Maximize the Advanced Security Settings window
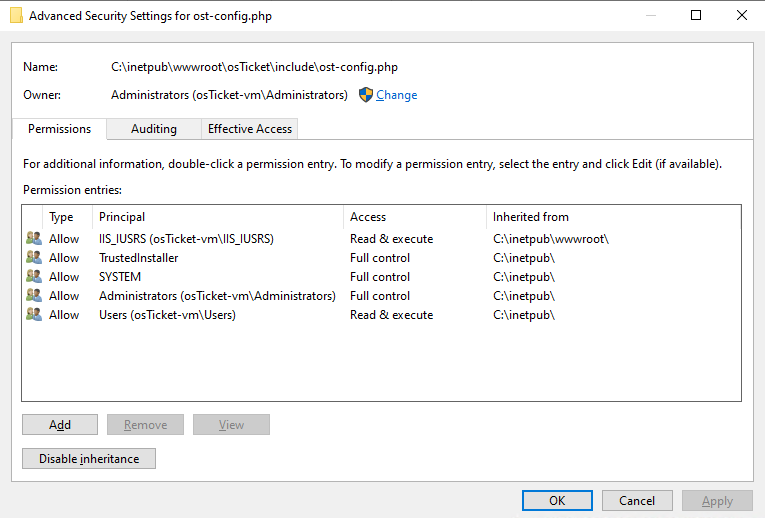 point(696,15)
